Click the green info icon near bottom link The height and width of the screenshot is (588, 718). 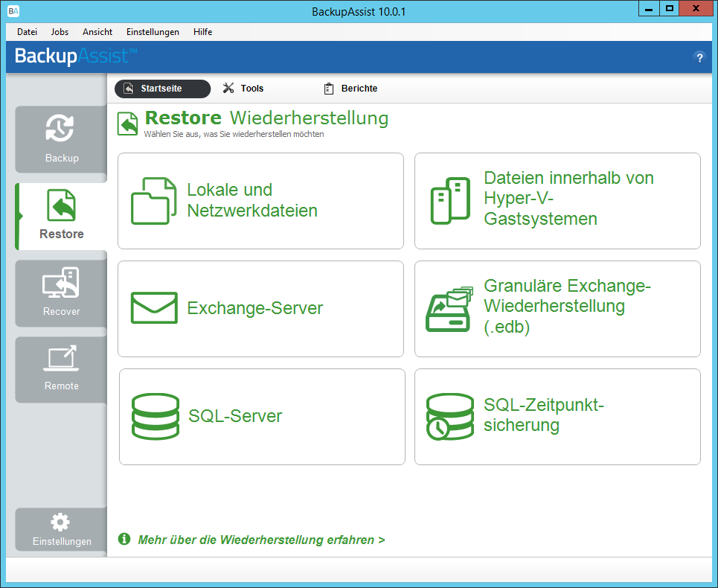(124, 539)
